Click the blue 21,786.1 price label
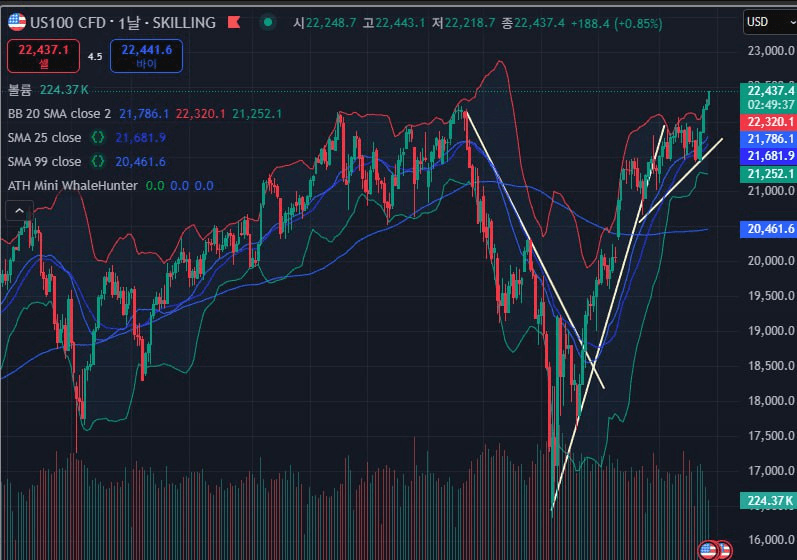The height and width of the screenshot is (560, 797). pos(770,139)
